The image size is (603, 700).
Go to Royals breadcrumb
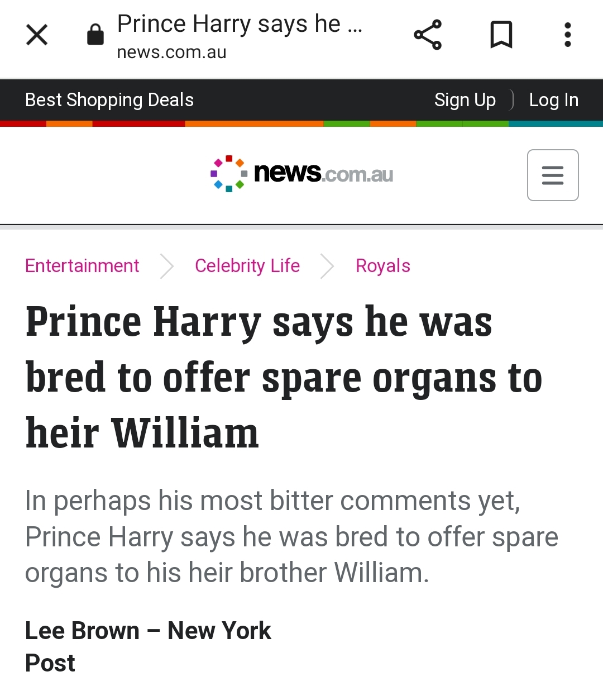[x=383, y=266]
